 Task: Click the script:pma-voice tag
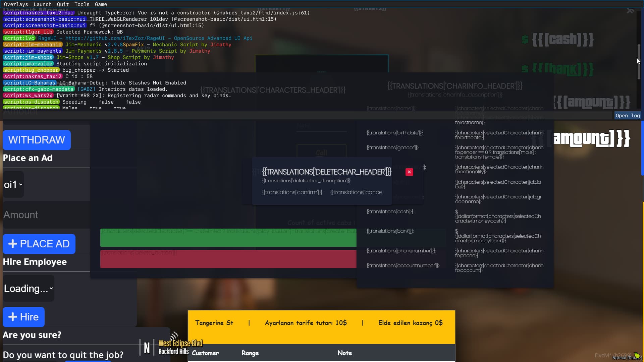point(28,64)
